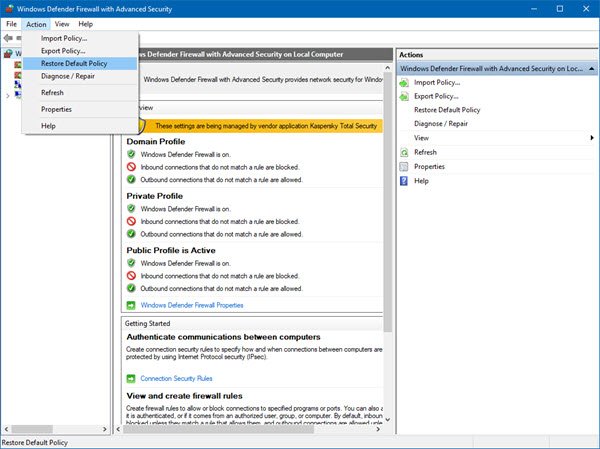
Task: Click Domain Profile inbound blocked red icon
Action: coord(131,167)
